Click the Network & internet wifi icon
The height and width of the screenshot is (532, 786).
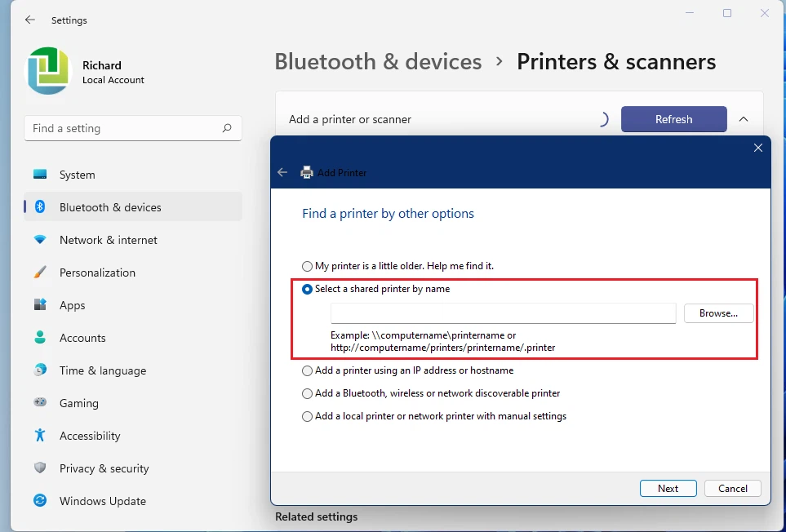pyautogui.click(x=40, y=240)
